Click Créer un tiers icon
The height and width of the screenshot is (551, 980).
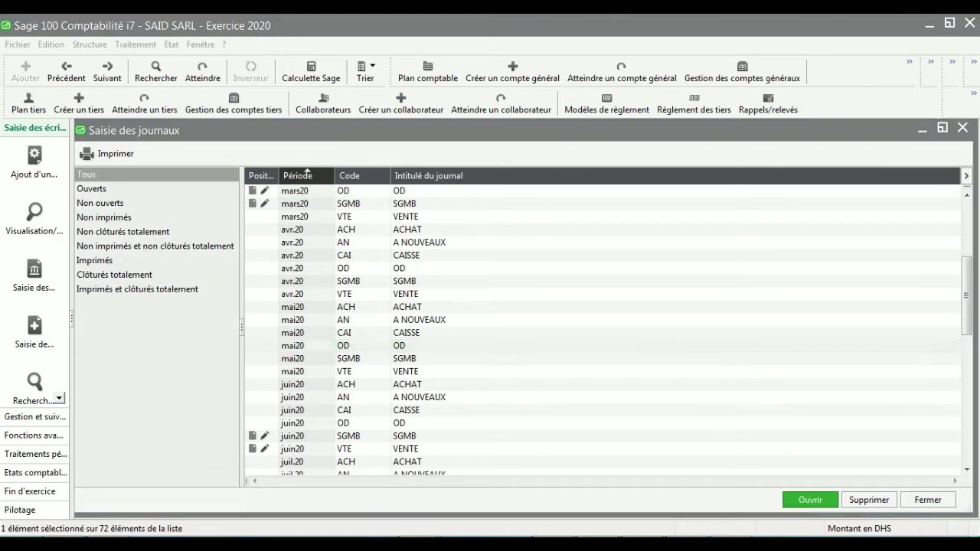(x=79, y=103)
